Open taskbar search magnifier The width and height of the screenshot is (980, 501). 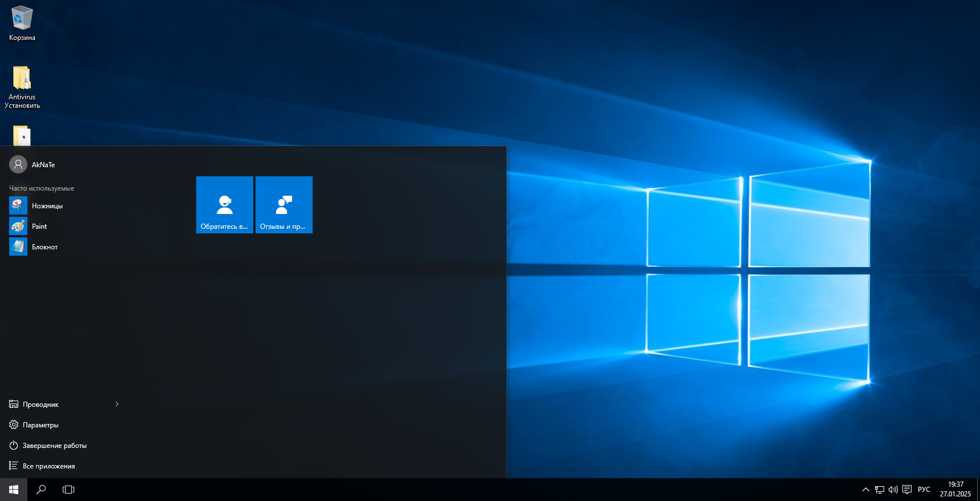[41, 490]
